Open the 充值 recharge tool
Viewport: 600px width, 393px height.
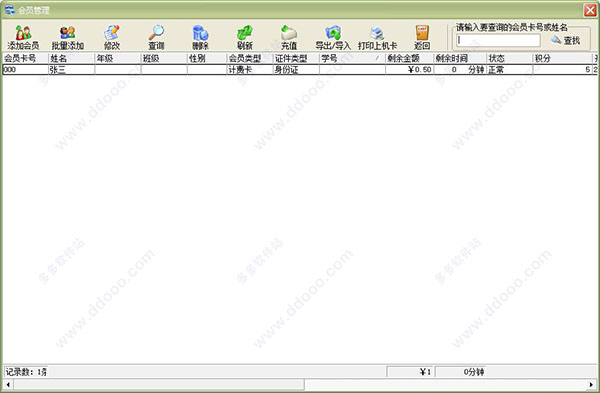(289, 38)
